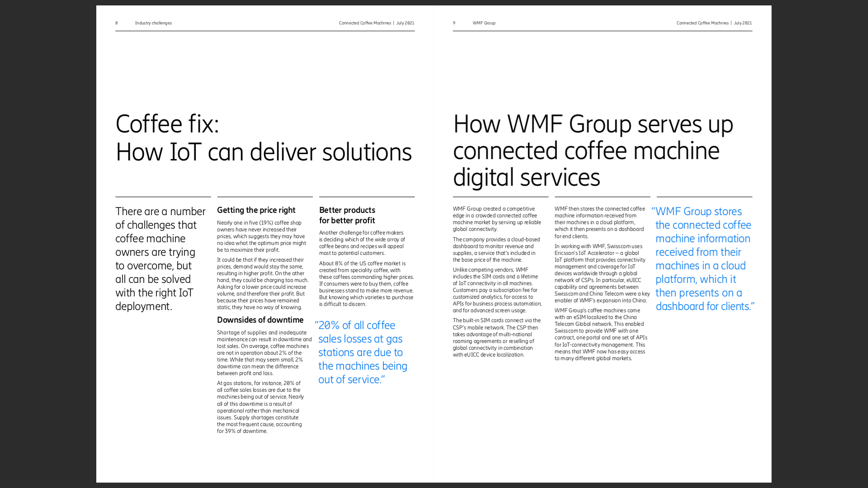Click 'Connected Coffee Machines | July 2021' on page 9

click(x=714, y=23)
